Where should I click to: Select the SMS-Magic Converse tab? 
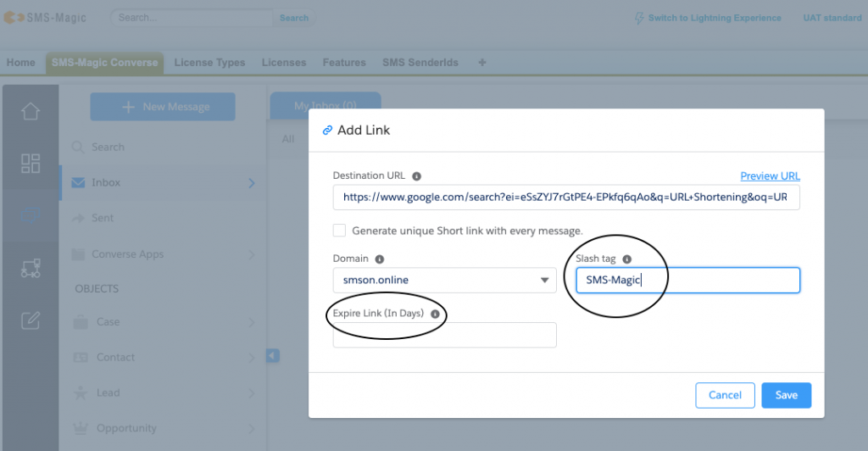pyautogui.click(x=104, y=63)
